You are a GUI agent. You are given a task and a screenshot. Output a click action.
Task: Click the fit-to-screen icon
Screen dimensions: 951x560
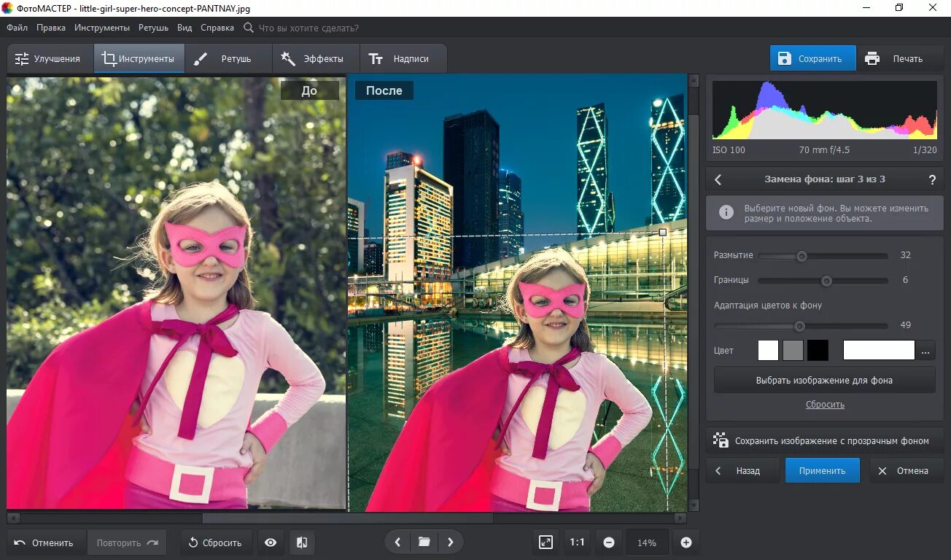546,542
